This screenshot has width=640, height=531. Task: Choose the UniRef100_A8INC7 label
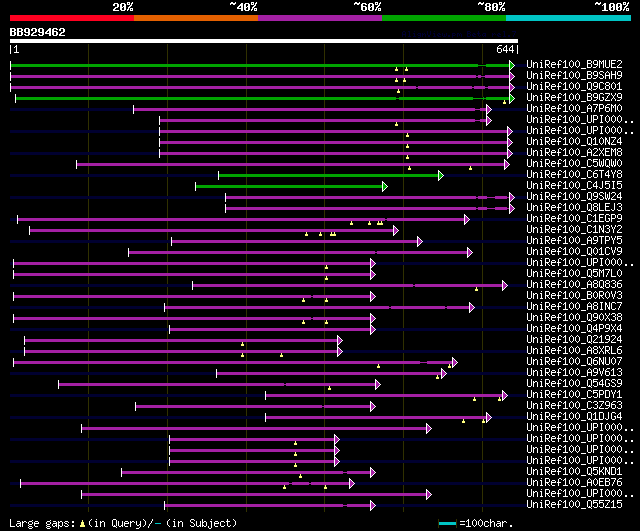coord(574,307)
